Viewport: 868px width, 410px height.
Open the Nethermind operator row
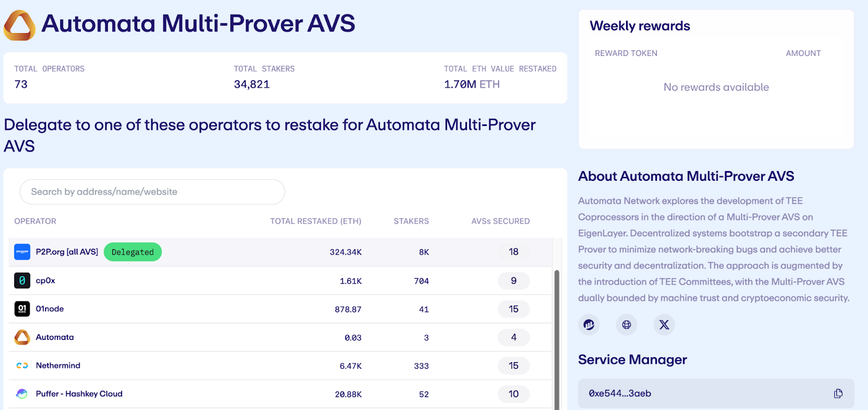[x=280, y=365]
